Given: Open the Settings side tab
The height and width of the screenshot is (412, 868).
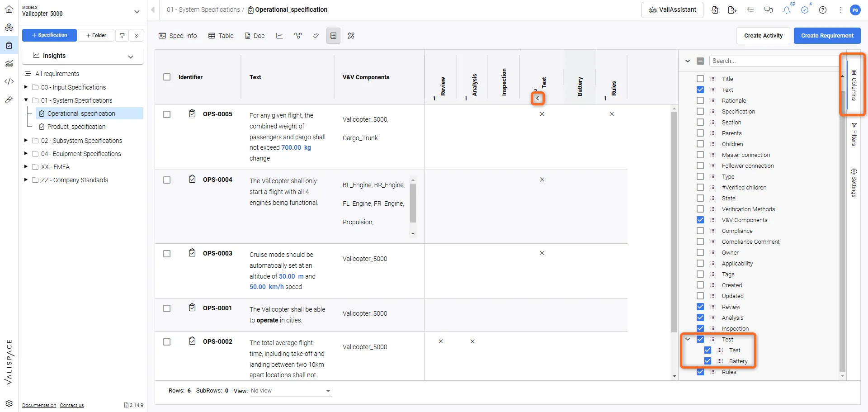Looking at the screenshot, I should [854, 183].
